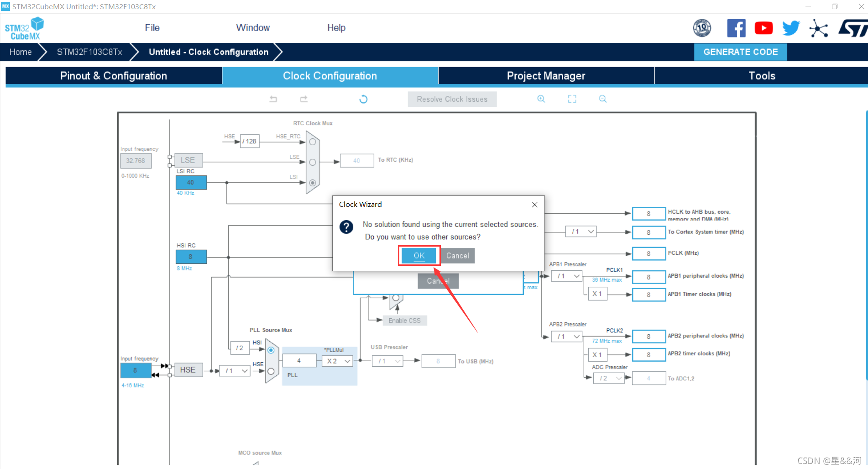Click GENERATE CODE button
Image resolution: width=868 pixels, height=469 pixels.
(x=740, y=52)
